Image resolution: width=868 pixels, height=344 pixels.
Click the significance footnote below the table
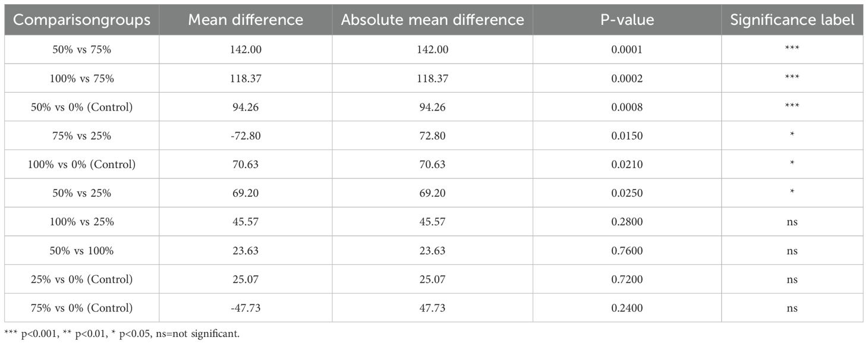tap(122, 334)
